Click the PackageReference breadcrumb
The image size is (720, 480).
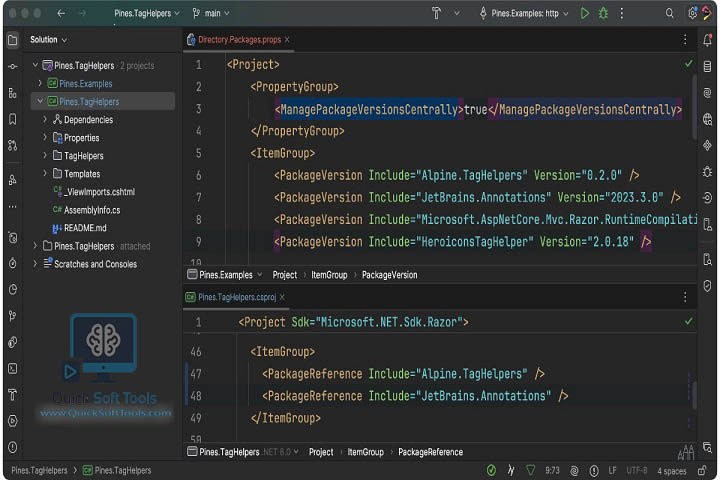pyautogui.click(x=430, y=452)
